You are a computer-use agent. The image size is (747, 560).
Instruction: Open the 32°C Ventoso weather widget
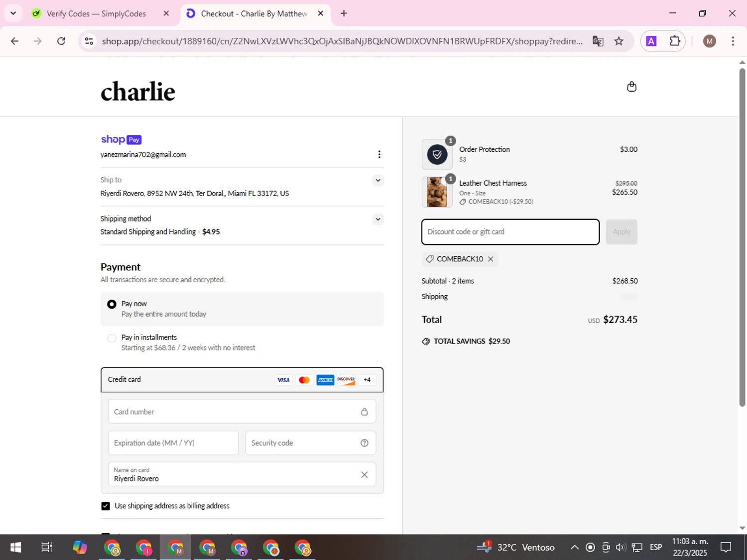pyautogui.click(x=515, y=548)
